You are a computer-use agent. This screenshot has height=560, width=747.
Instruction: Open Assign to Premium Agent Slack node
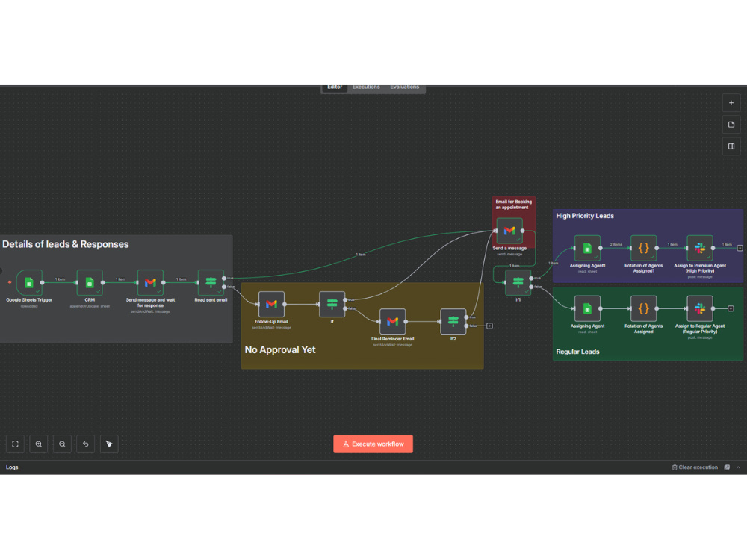[x=700, y=248]
